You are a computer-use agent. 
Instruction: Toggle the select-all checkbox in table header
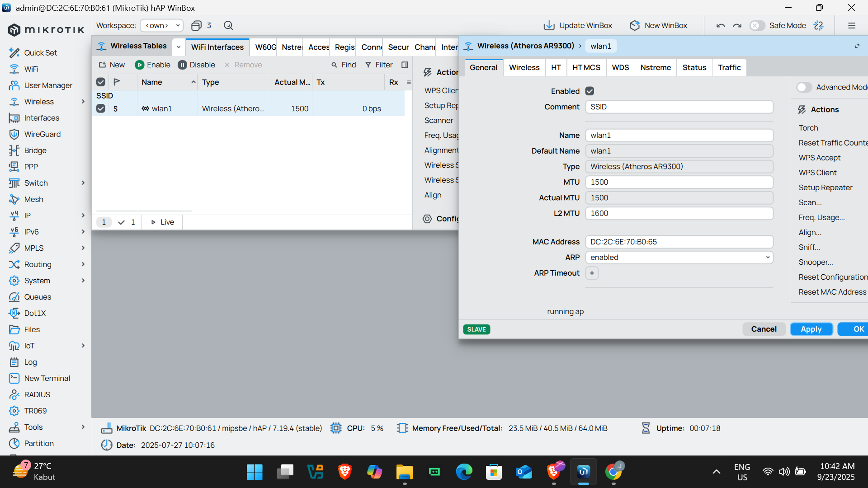tap(101, 82)
